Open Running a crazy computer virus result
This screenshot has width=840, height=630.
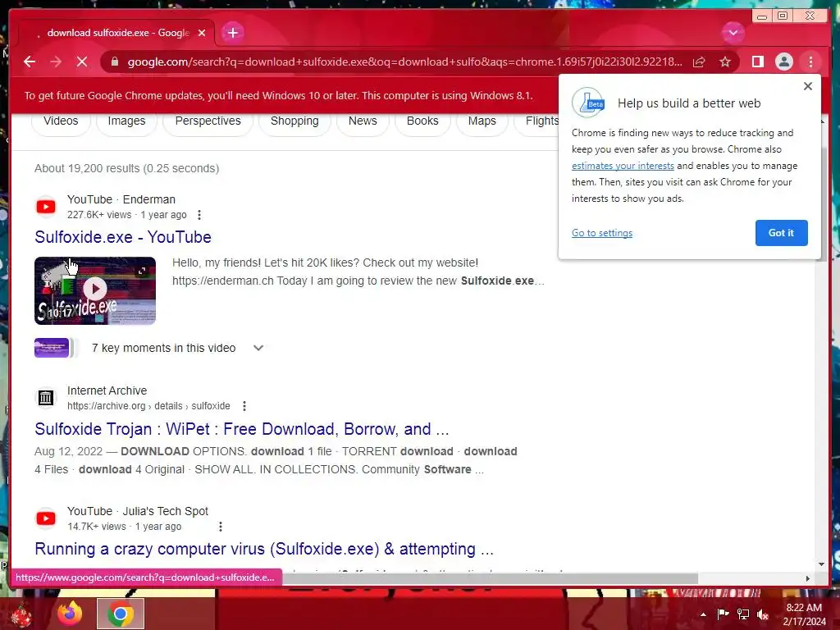pyautogui.click(x=264, y=549)
